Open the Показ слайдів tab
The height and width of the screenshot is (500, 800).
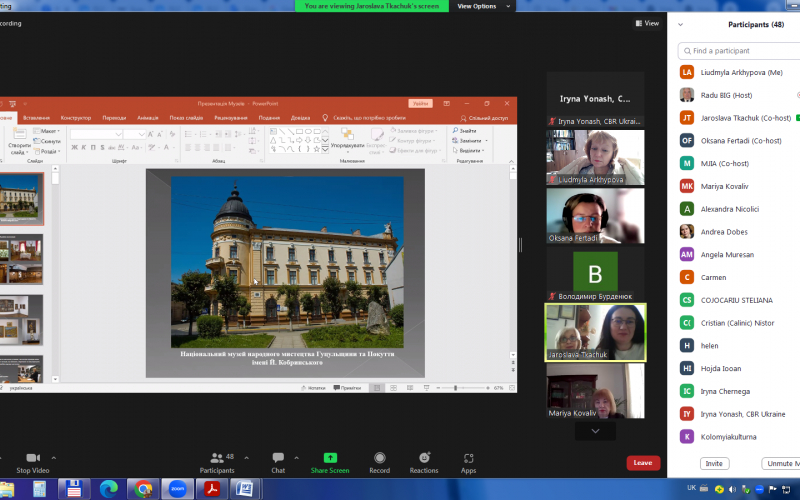[186, 118]
